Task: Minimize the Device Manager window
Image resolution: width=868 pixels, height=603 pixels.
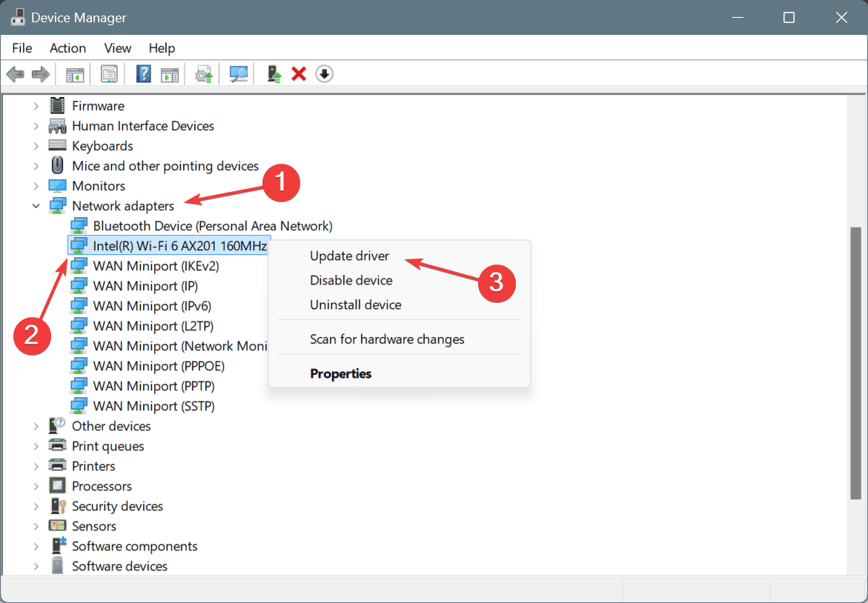Action: click(x=738, y=18)
